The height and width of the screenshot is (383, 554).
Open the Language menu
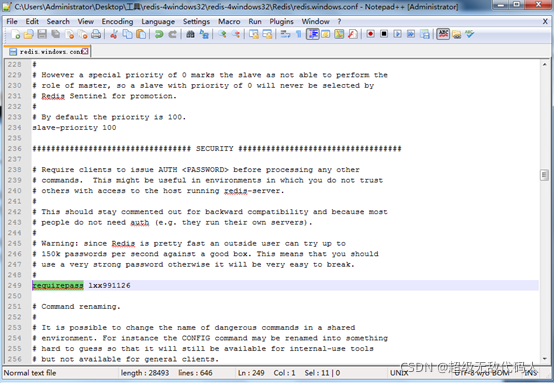pos(158,22)
